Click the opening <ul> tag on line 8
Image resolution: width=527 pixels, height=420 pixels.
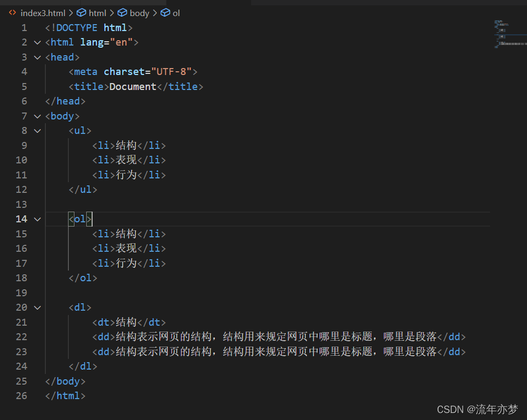click(x=80, y=131)
